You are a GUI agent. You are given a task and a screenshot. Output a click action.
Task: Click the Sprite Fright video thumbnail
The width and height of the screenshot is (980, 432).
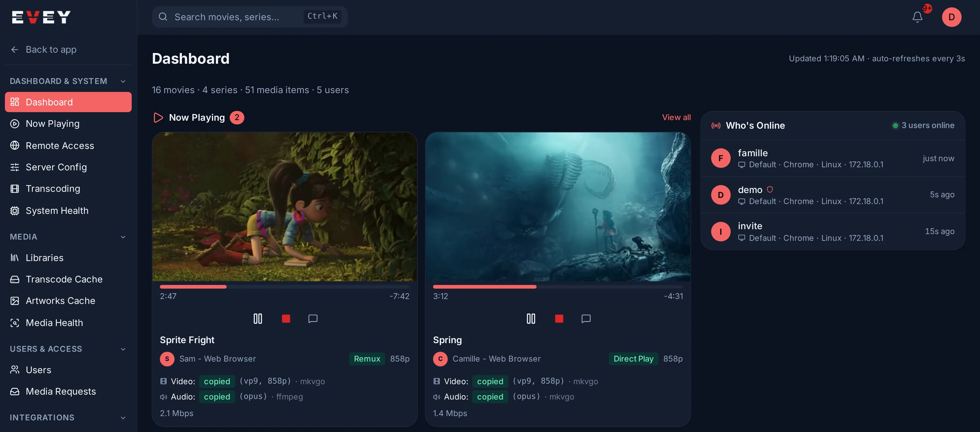285,207
